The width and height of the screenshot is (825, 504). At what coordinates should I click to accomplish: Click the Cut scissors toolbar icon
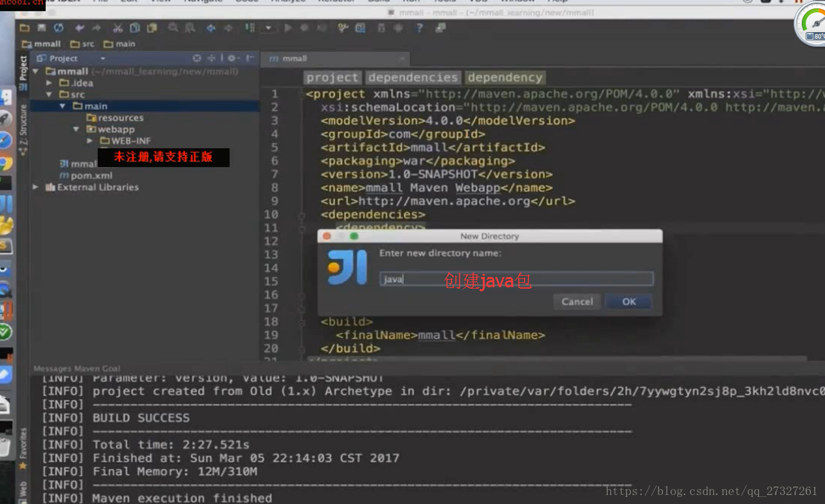(118, 28)
